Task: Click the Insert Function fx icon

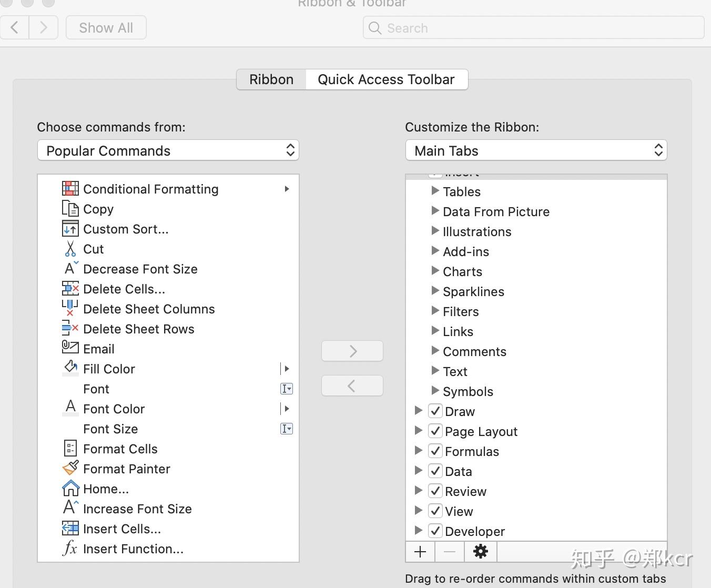Action: coord(70,549)
